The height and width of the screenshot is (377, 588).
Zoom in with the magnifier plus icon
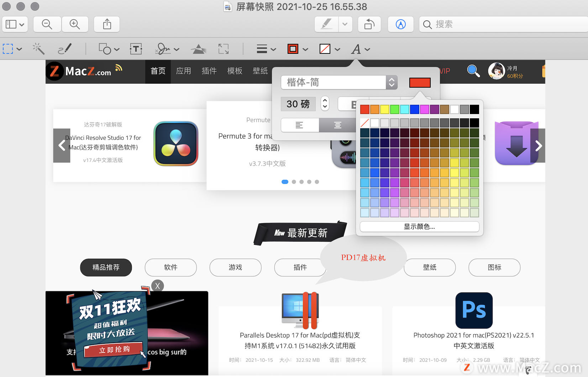pyautogui.click(x=75, y=24)
